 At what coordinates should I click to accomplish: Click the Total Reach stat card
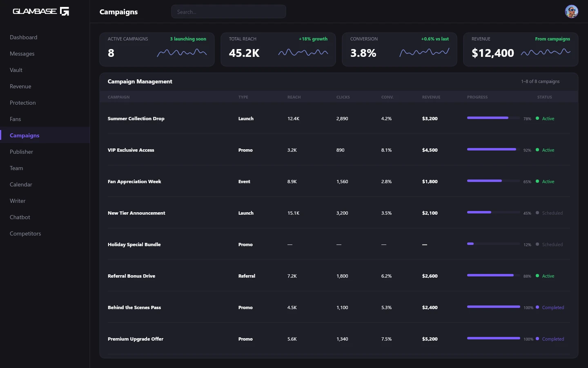click(x=278, y=49)
